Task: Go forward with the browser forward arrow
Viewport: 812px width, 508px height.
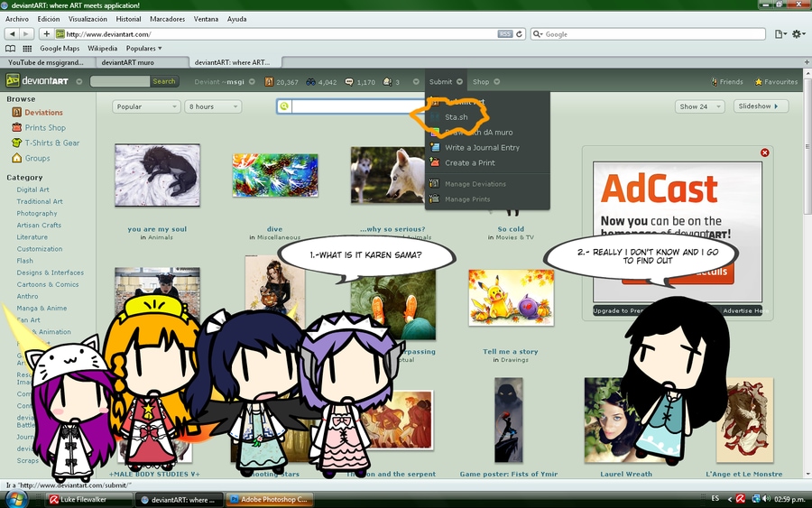Action: pos(26,33)
